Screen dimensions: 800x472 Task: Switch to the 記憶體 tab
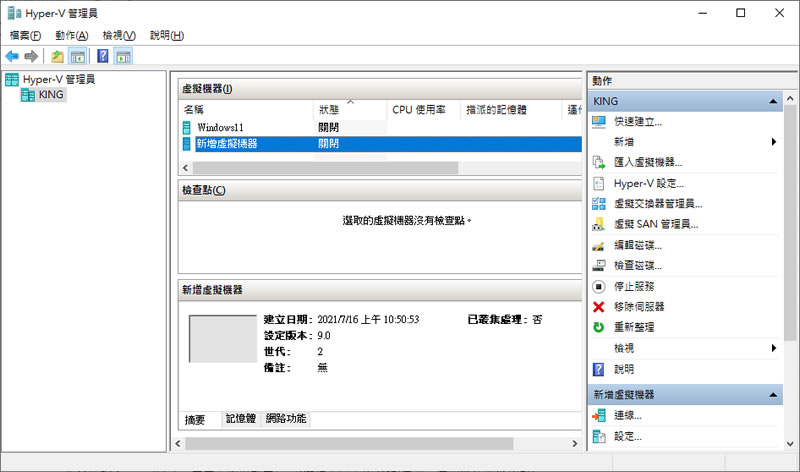tap(240, 419)
